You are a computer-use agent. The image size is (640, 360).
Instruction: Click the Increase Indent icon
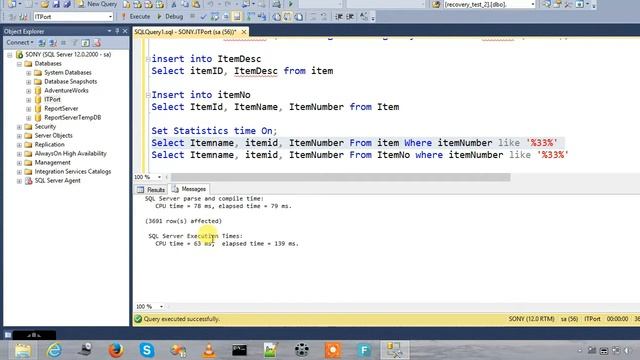(x=350, y=17)
